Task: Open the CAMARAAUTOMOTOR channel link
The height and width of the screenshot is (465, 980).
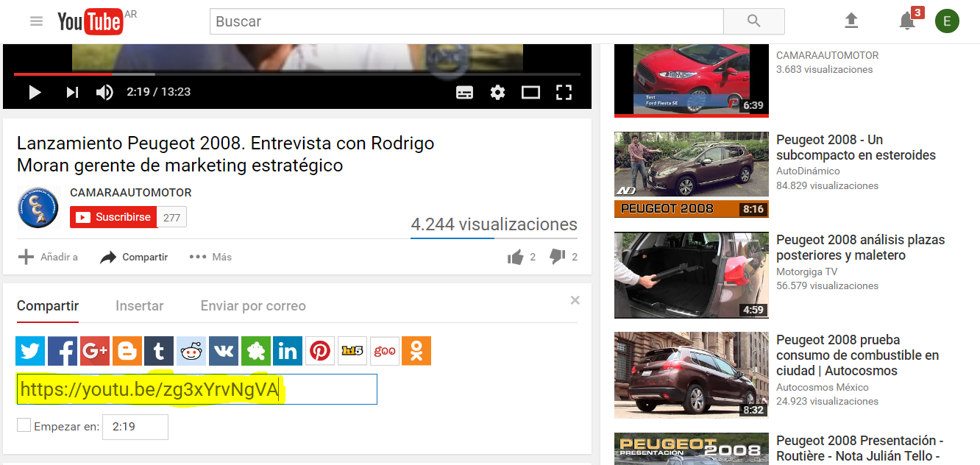Action: pyautogui.click(x=131, y=193)
